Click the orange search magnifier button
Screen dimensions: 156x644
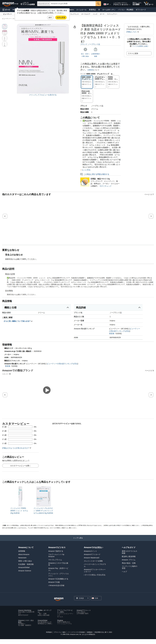[x=98, y=4]
